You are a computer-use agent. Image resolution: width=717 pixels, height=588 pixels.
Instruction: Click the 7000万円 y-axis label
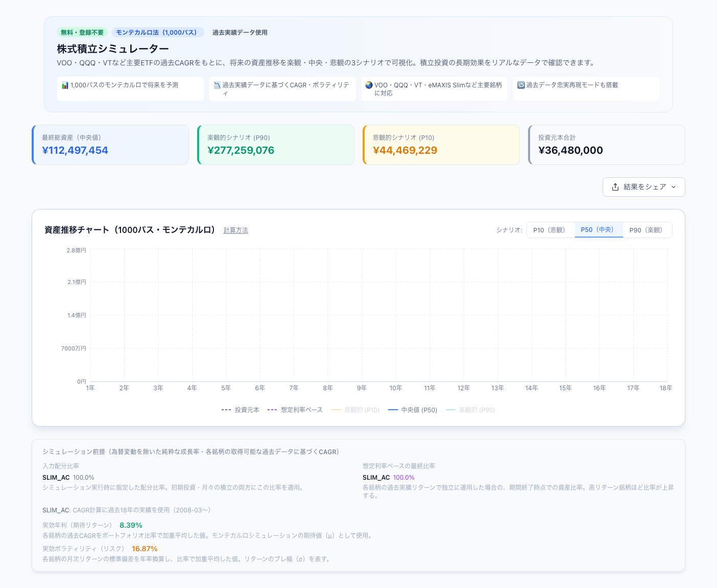[x=74, y=348]
